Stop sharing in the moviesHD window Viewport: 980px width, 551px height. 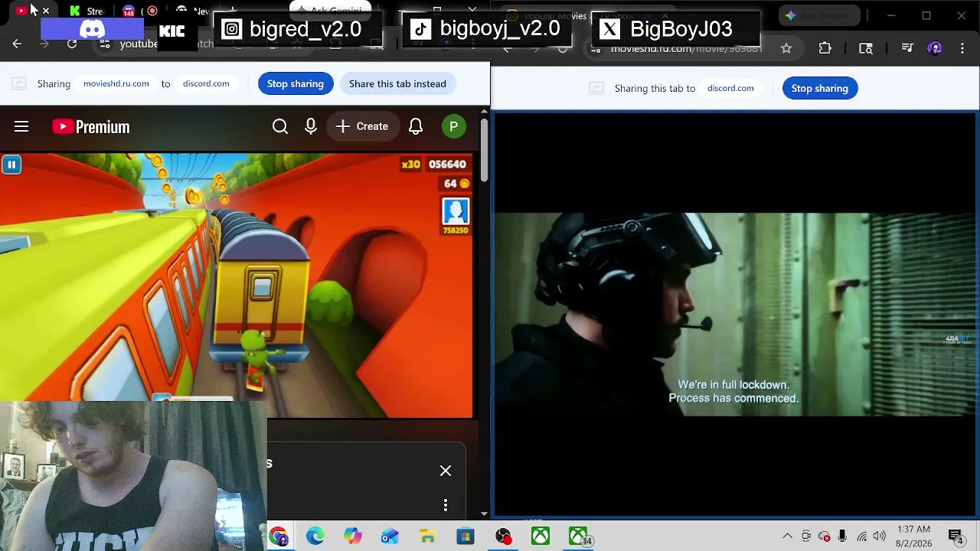[820, 88]
